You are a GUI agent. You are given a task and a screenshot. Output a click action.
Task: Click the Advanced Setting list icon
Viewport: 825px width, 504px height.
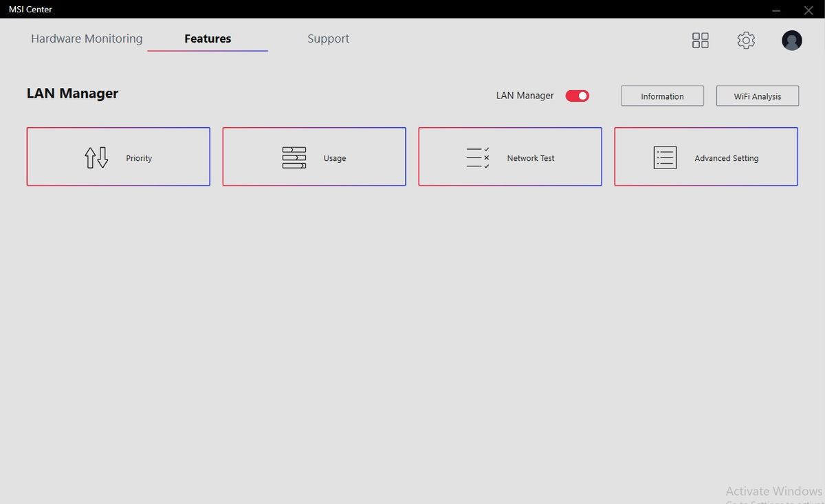click(665, 157)
